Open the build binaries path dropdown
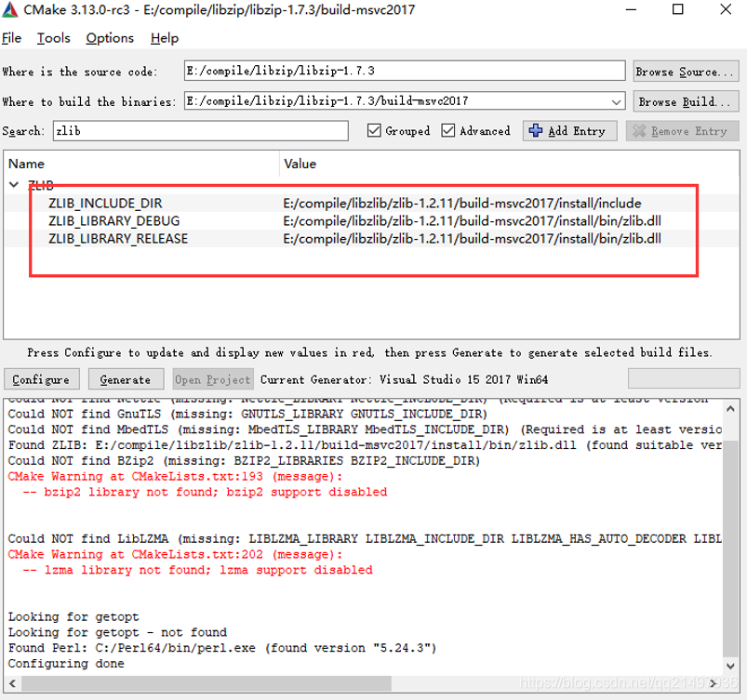The height and width of the screenshot is (700, 747). coord(616,101)
